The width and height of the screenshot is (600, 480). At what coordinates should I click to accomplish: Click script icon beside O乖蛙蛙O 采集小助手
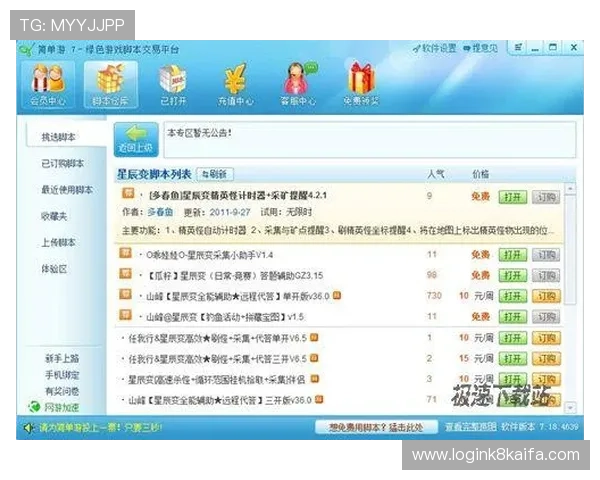[x=126, y=253]
